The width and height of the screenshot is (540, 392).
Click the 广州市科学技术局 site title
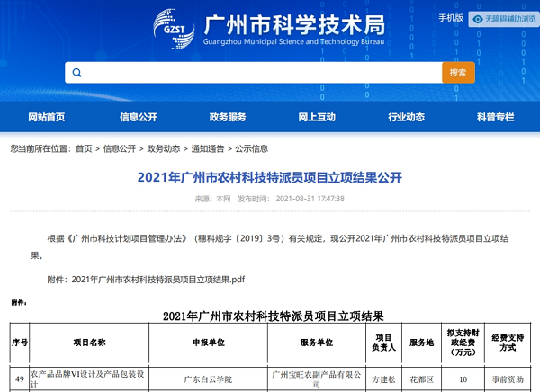[283, 24]
